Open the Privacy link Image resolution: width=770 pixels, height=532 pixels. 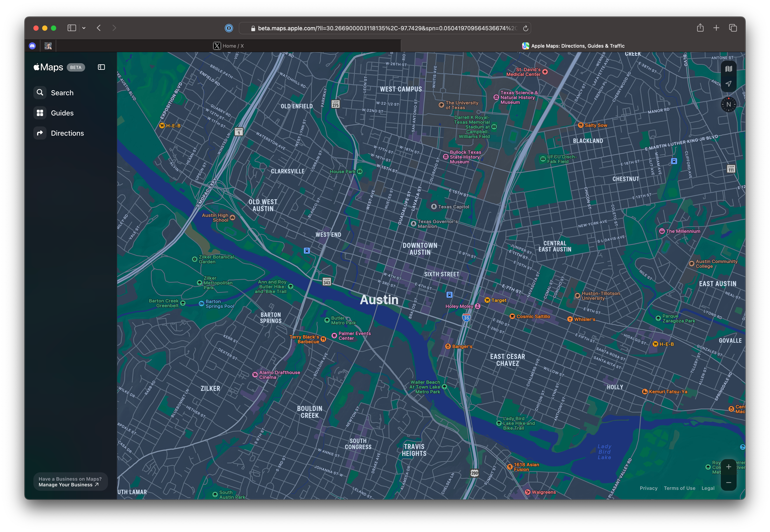[x=648, y=488]
